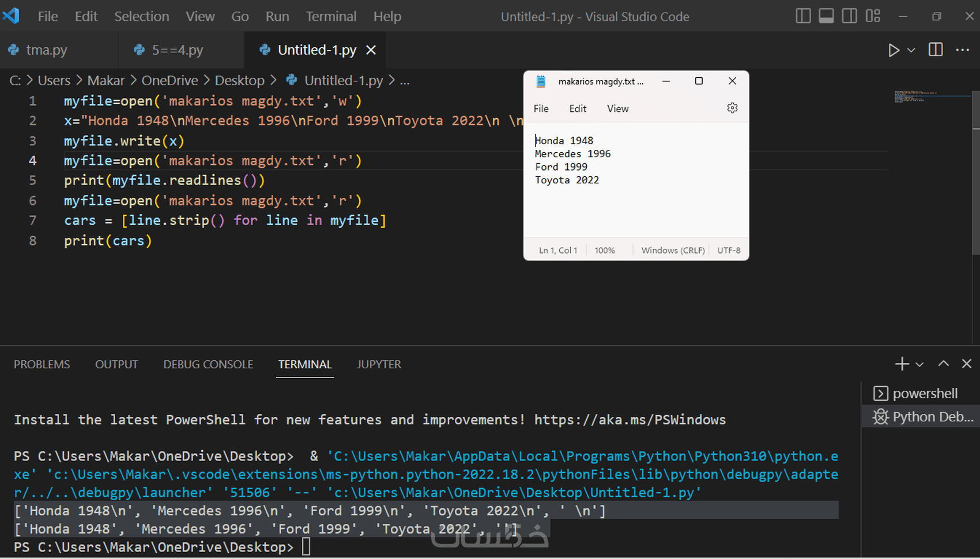Open editor More Actions ellipsis menu
980x559 pixels.
point(963,50)
